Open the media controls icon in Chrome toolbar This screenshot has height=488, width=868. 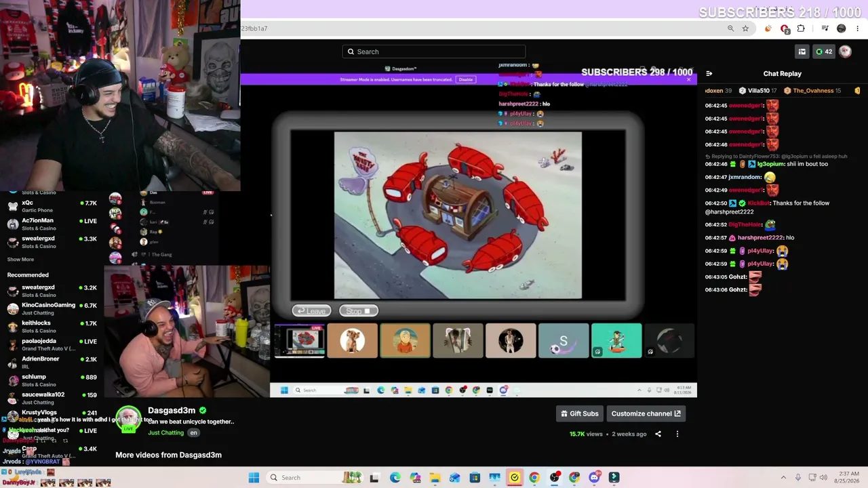(x=825, y=28)
